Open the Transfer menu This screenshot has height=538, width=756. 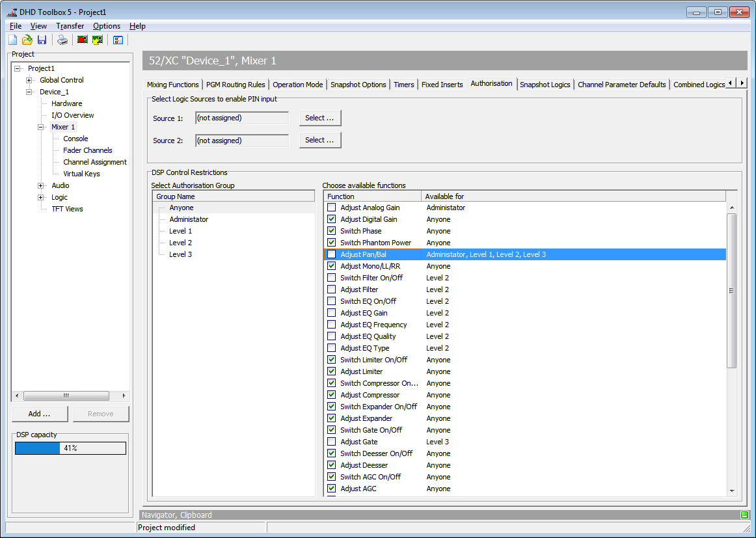tap(70, 26)
